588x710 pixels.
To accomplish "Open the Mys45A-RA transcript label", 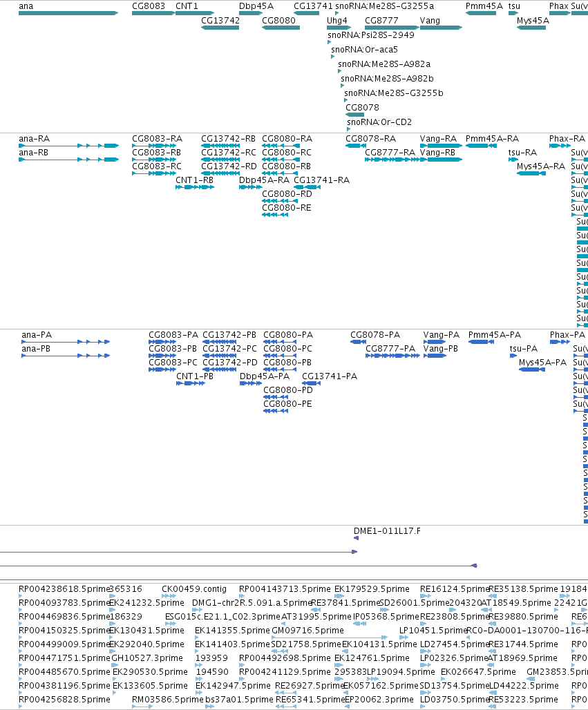I will 541,166.
